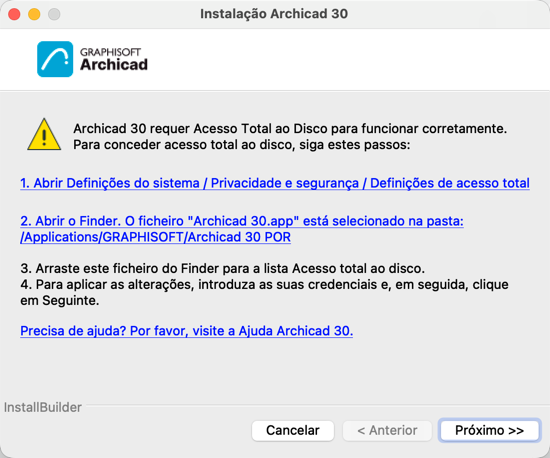Minimize the window with the yellow button

[34, 14]
